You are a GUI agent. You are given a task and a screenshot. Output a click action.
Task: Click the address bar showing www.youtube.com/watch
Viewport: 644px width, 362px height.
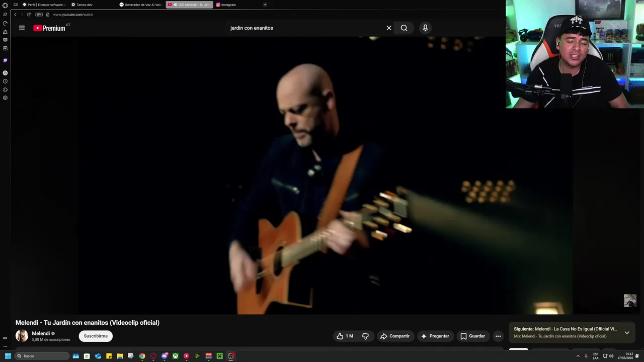pyautogui.click(x=73, y=15)
